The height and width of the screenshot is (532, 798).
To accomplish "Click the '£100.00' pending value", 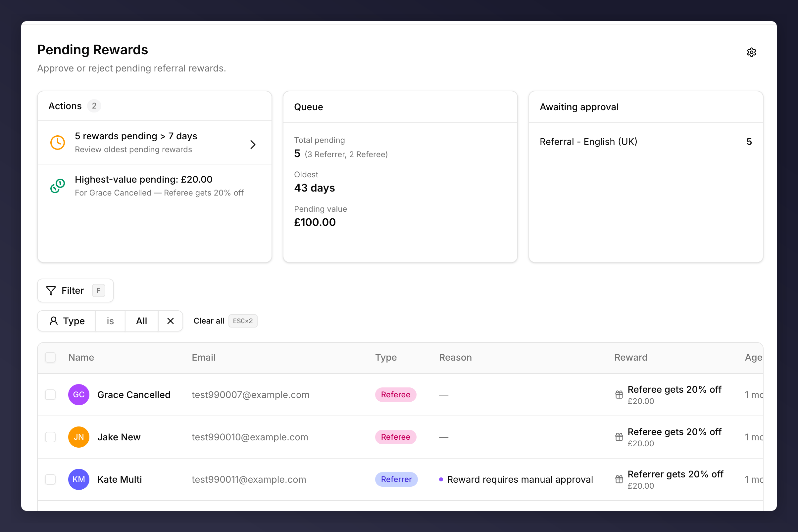I will point(315,222).
